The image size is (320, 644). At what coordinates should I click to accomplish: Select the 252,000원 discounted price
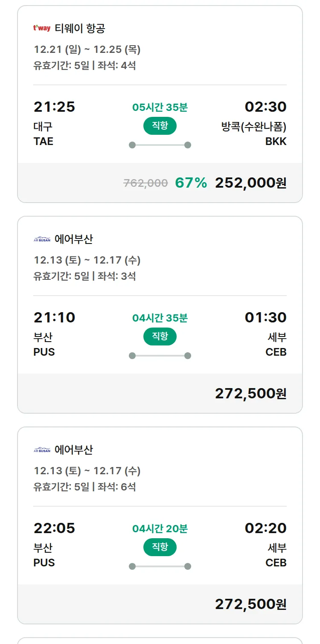tap(250, 183)
